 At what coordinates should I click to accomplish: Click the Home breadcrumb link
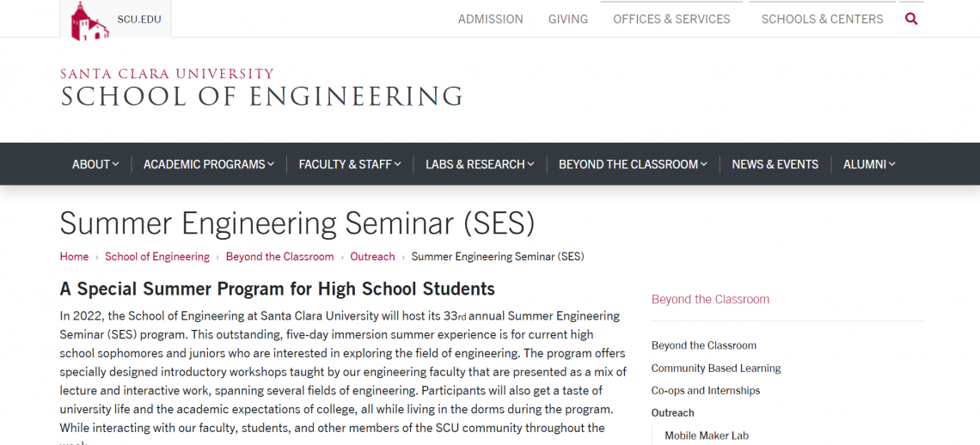75,256
